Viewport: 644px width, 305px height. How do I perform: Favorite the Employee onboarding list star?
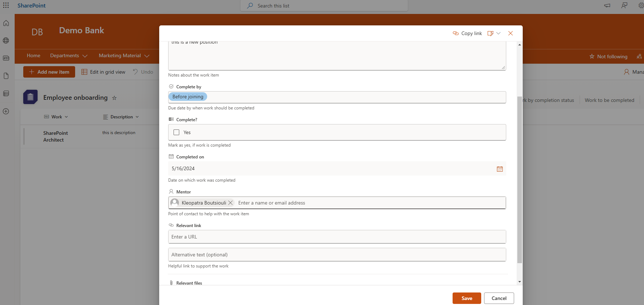point(114,98)
